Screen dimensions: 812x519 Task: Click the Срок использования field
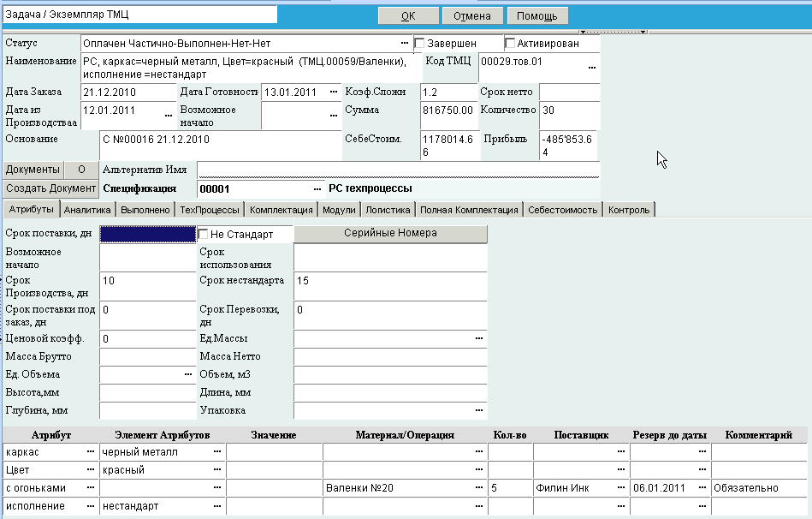pyautogui.click(x=390, y=258)
